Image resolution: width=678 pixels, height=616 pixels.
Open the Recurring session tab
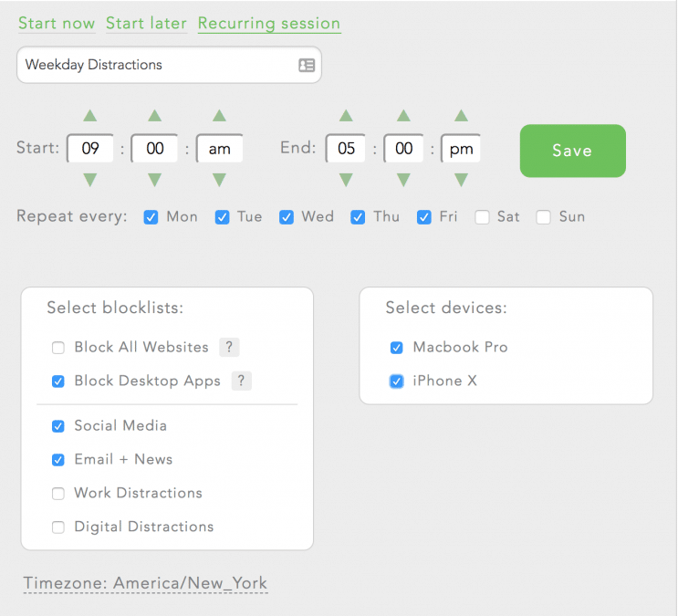269,24
